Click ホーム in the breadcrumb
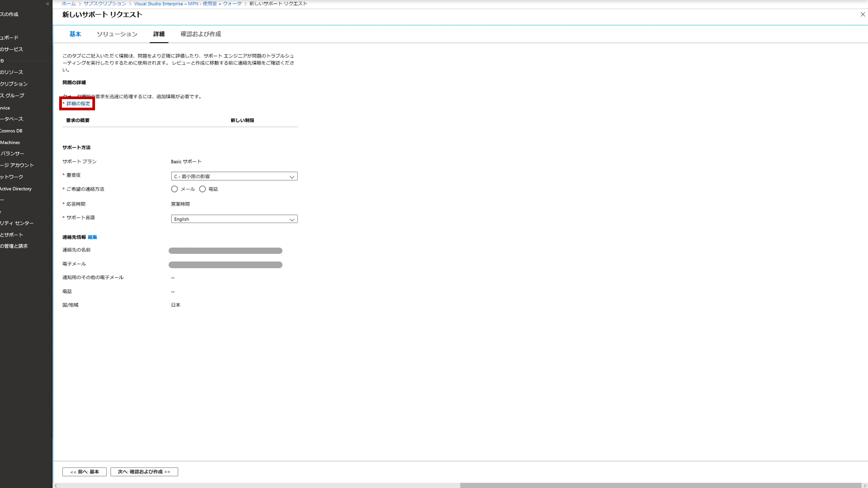 69,4
